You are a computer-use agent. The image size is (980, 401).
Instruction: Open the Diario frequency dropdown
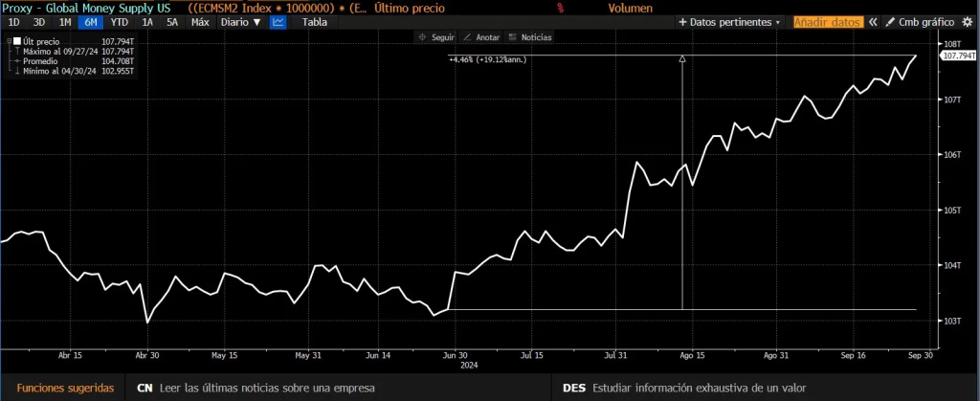(240, 21)
